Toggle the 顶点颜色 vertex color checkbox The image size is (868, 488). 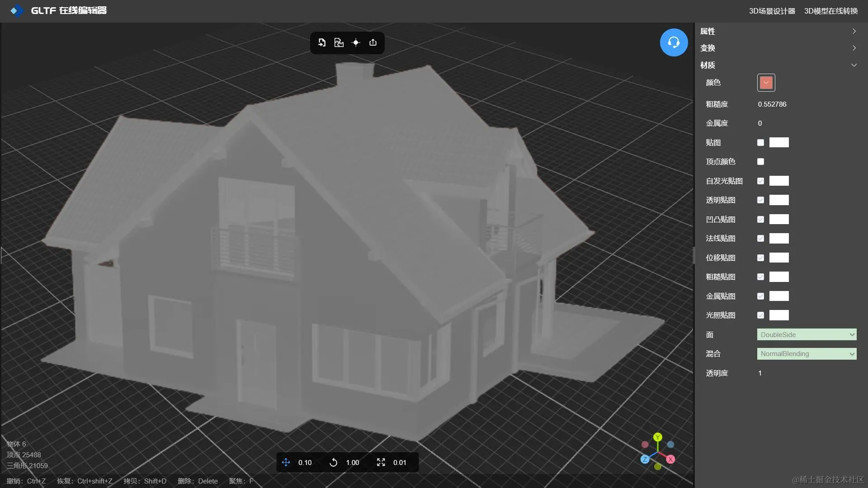(x=760, y=162)
